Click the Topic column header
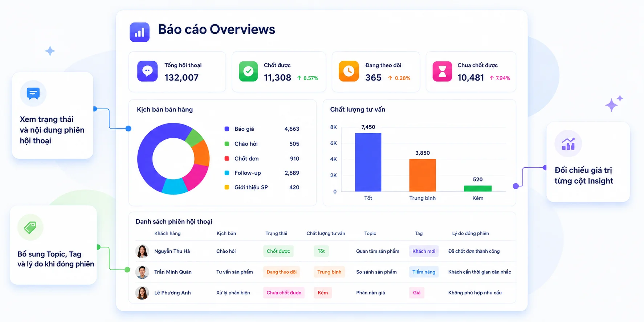 point(370,233)
